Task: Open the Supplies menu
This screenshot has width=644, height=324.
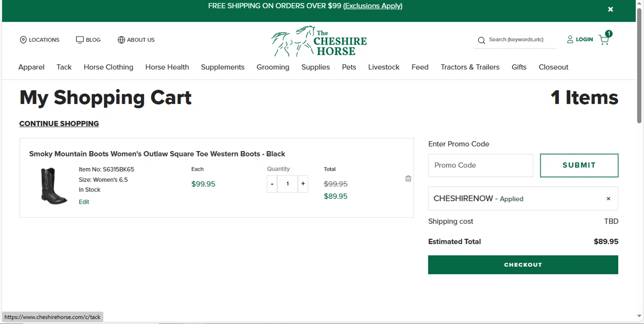Action: [x=316, y=67]
